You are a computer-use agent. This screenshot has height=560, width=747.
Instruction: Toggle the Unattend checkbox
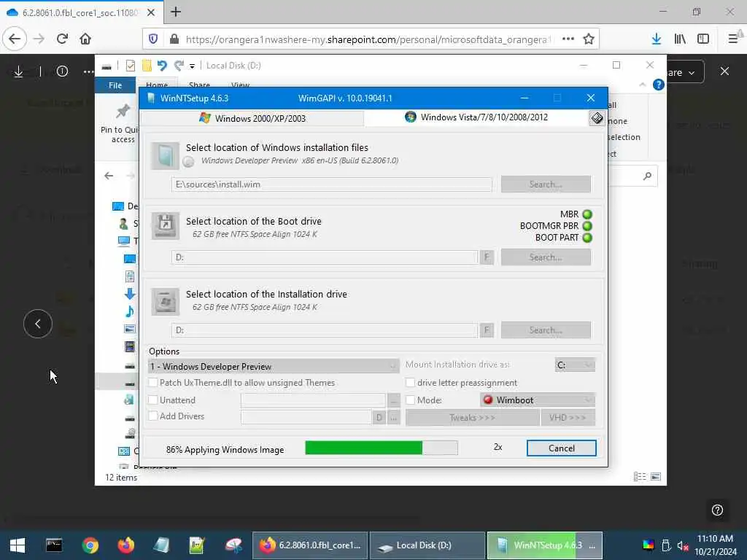(153, 400)
